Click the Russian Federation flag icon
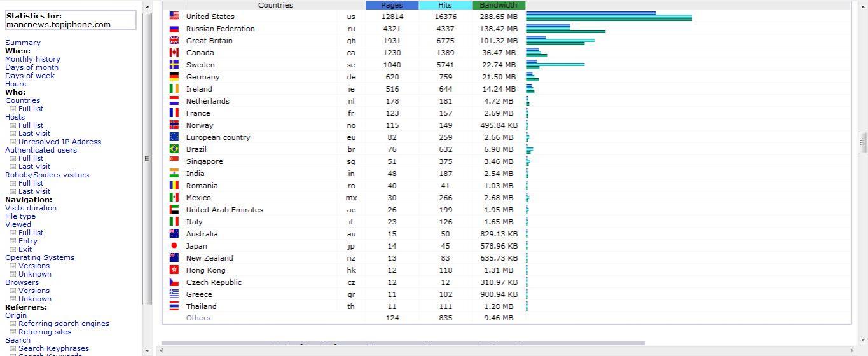868x356 pixels. tap(174, 29)
